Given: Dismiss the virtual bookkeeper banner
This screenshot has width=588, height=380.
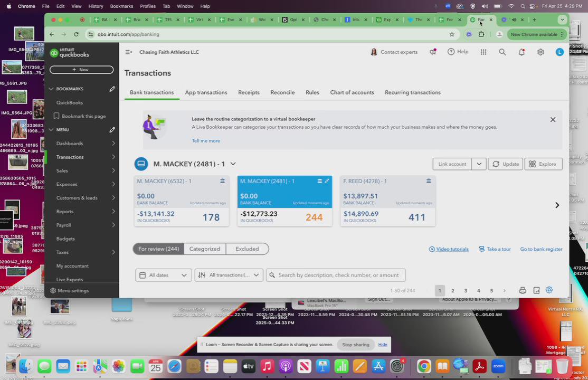Looking at the screenshot, I should (x=553, y=120).
